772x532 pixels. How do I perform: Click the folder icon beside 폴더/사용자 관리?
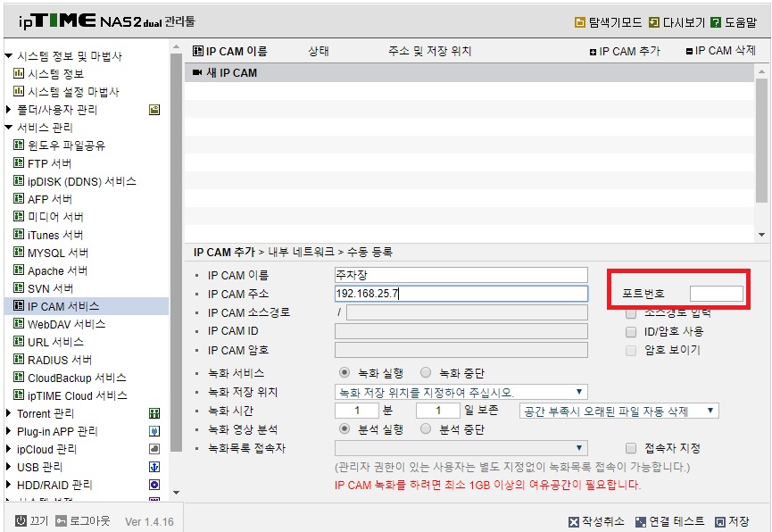[x=154, y=110]
